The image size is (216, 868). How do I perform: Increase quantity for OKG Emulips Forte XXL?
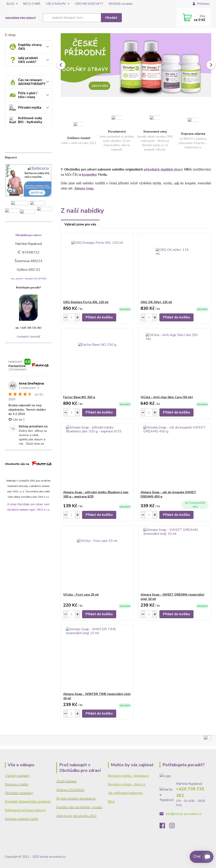(78, 317)
